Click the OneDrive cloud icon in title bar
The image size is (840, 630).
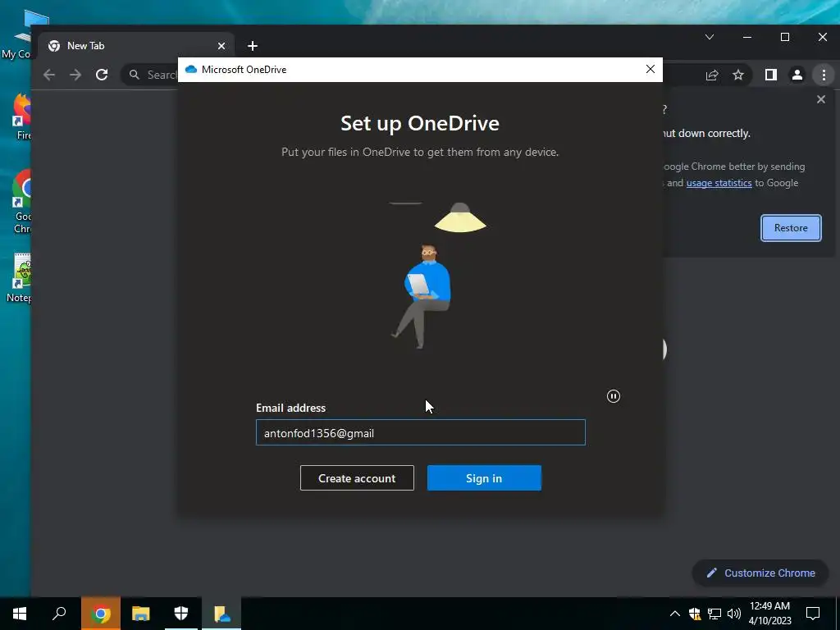click(191, 70)
